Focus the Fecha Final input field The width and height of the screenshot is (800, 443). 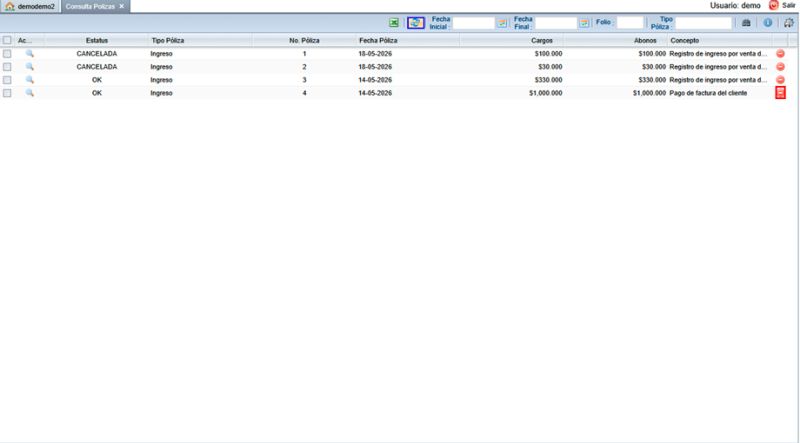[556, 23]
